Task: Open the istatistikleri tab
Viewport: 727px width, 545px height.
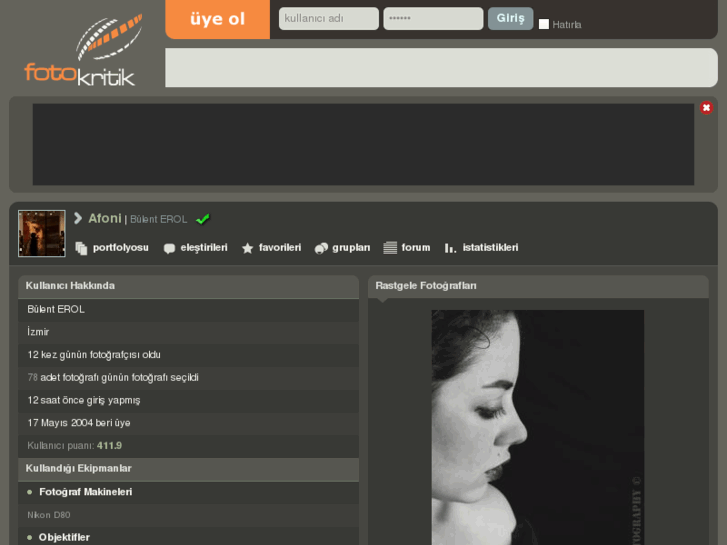Action: [491, 248]
